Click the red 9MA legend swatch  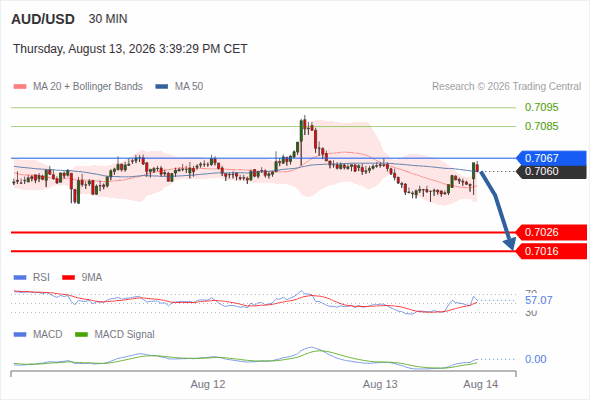click(x=68, y=278)
